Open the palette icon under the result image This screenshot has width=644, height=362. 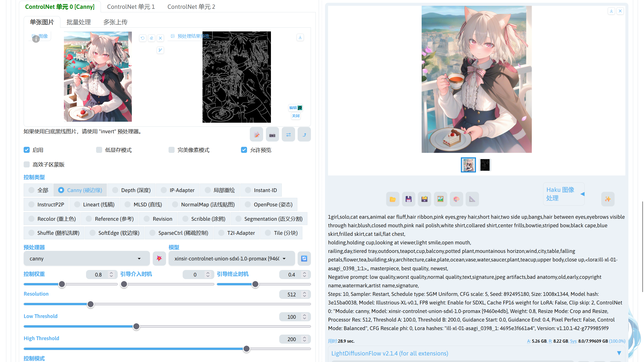[456, 199]
